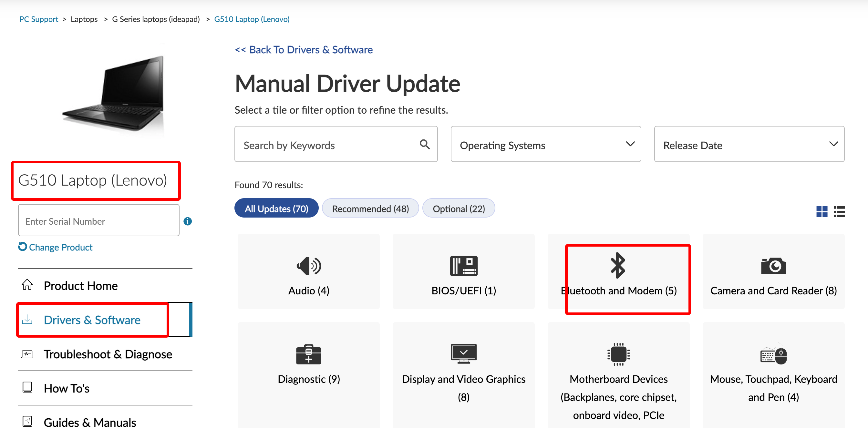868x428 pixels.
Task: Open Camera and Card Reader (8) label
Action: click(773, 290)
